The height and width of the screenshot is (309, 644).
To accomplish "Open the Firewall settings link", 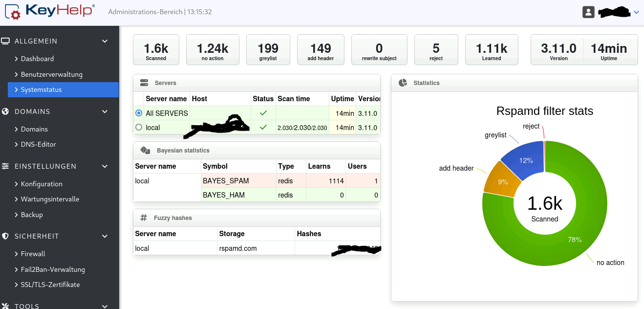I will coord(33,254).
